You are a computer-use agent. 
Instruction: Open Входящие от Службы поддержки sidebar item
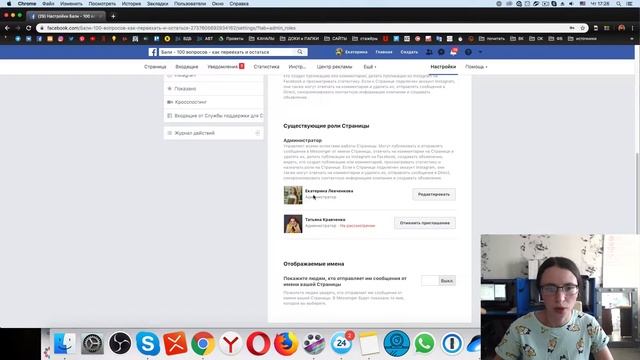click(214, 116)
